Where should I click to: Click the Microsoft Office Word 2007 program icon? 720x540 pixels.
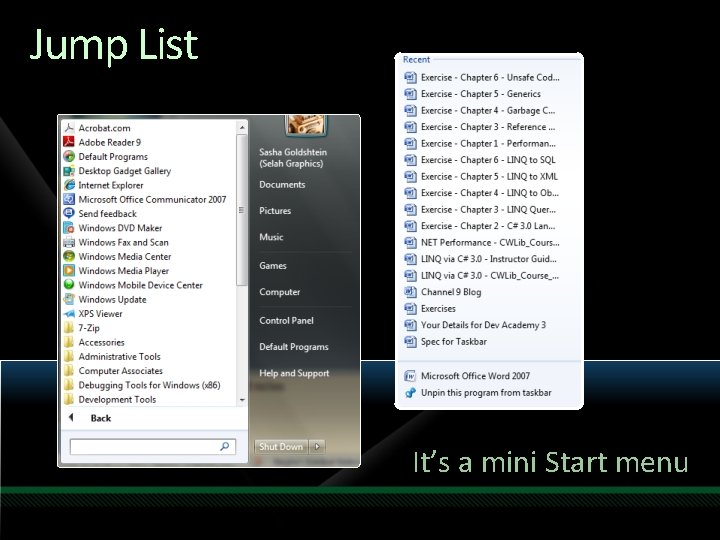click(410, 376)
